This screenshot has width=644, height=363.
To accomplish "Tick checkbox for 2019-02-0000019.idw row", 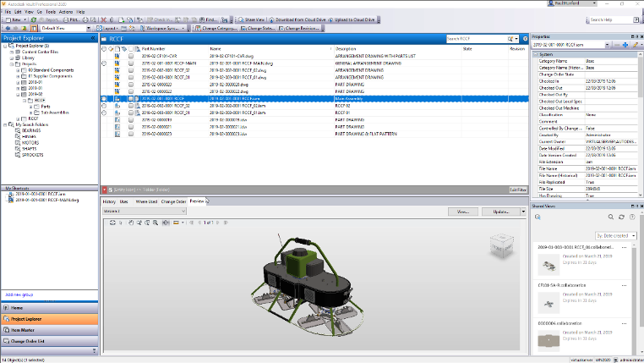I will pos(131,120).
